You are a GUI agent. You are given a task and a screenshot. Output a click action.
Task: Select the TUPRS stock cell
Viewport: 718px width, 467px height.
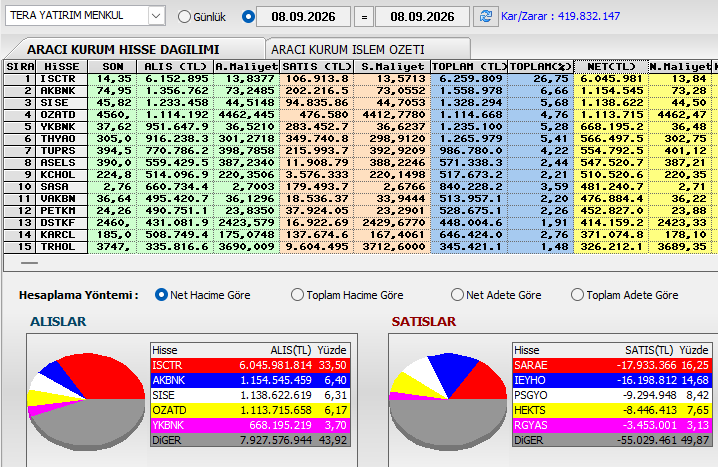tap(62, 151)
